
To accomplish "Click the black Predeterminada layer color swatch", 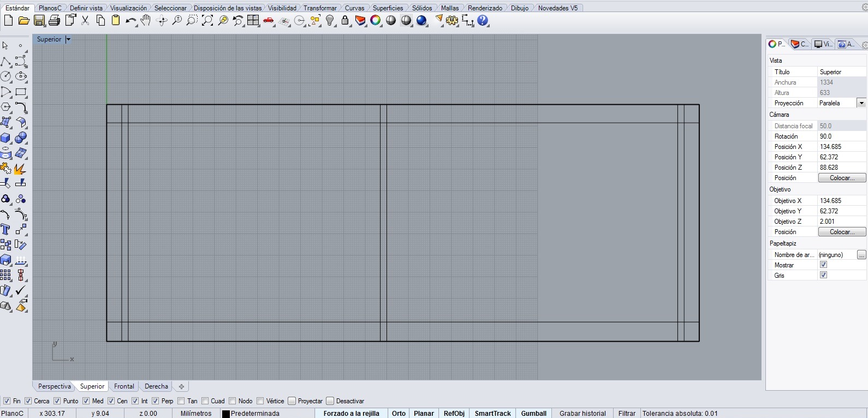I will click(x=225, y=414).
